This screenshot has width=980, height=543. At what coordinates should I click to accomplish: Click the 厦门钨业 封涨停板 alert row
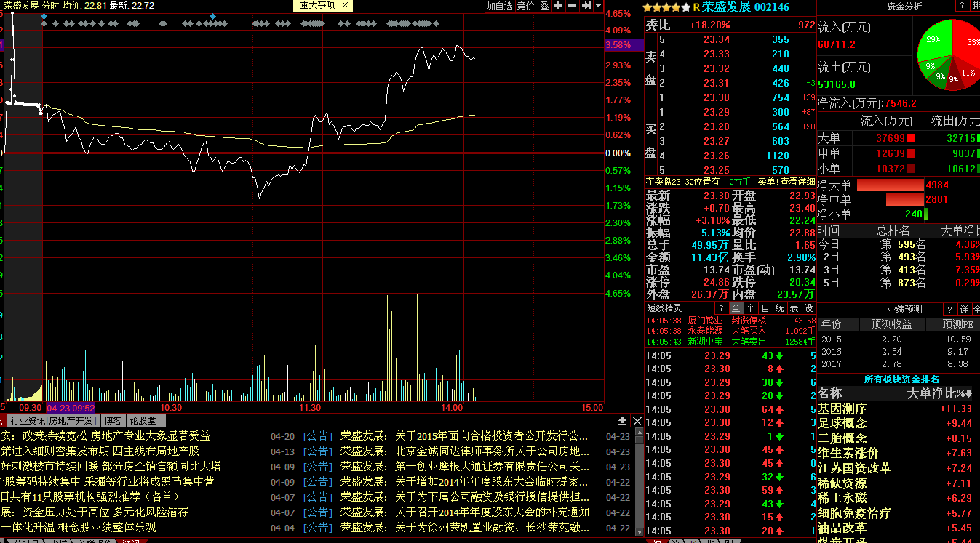pyautogui.click(x=730, y=321)
